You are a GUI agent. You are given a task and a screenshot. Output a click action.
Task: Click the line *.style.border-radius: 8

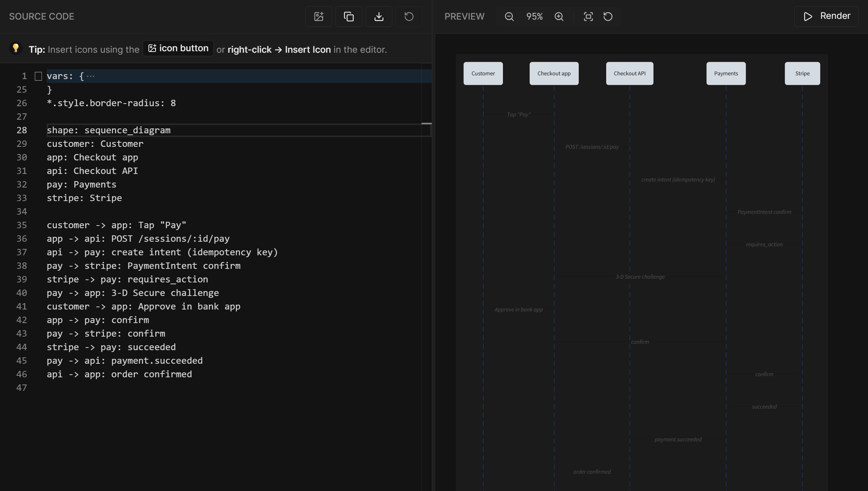point(111,103)
